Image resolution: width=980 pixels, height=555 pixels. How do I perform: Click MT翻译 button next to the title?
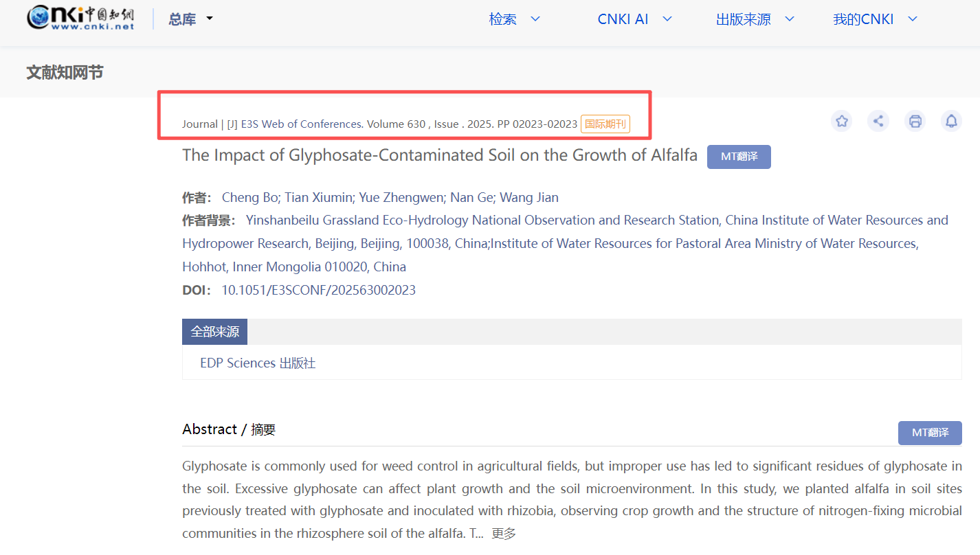point(739,157)
